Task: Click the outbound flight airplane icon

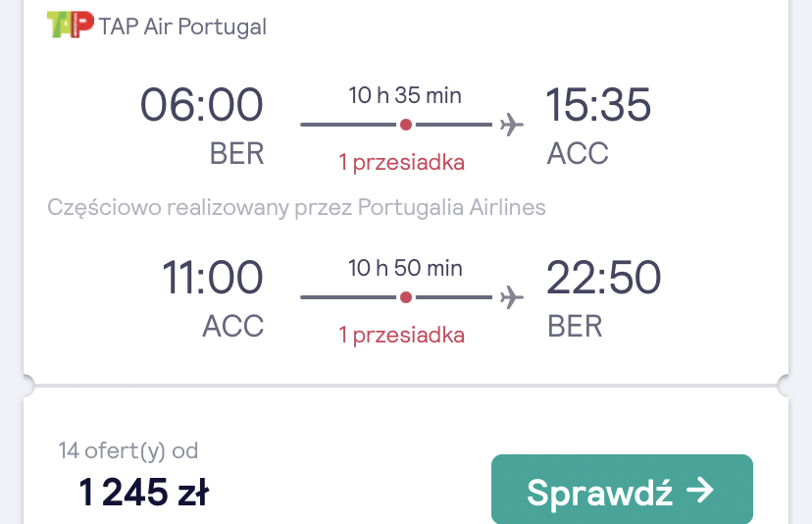Action: click(512, 125)
